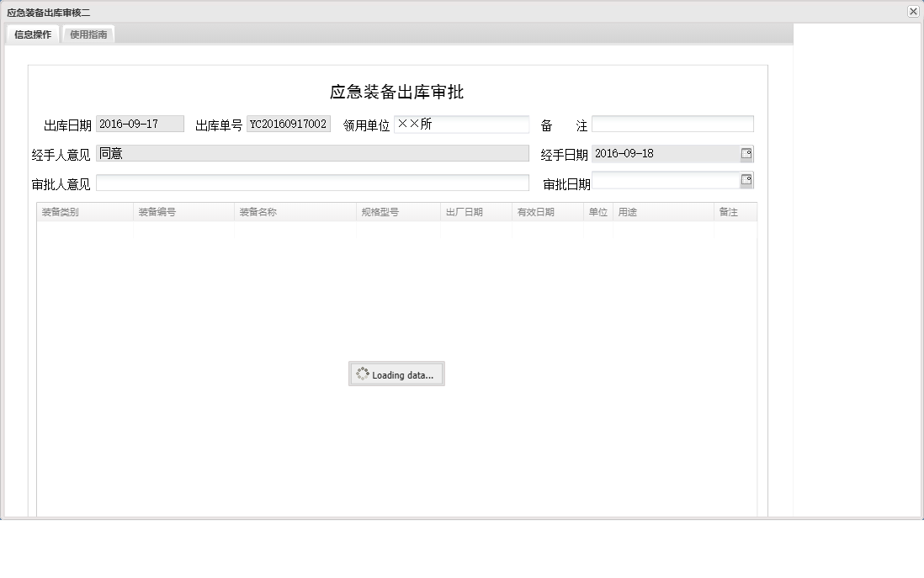Open the 审批日期 calendar picker
The width and height of the screenshot is (924, 578).
point(747,180)
